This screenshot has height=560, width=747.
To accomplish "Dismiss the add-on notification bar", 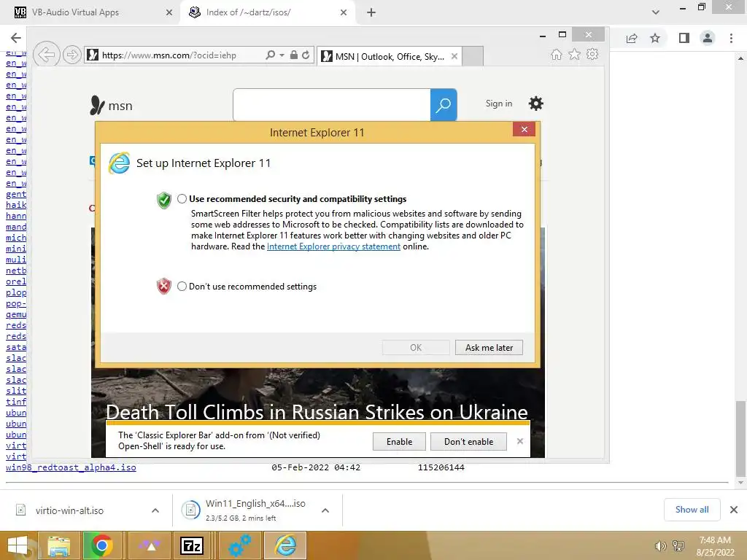I will pyautogui.click(x=519, y=441).
